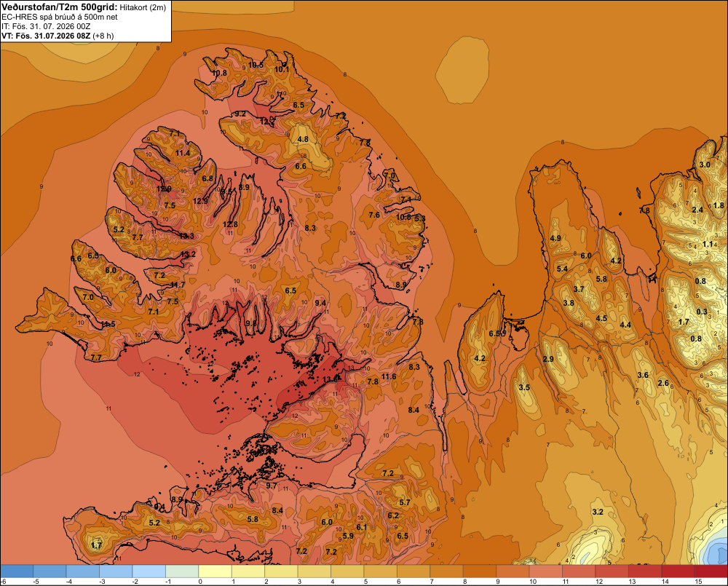
Task: Select the 11.6 temperature point label
Action: click(x=389, y=376)
